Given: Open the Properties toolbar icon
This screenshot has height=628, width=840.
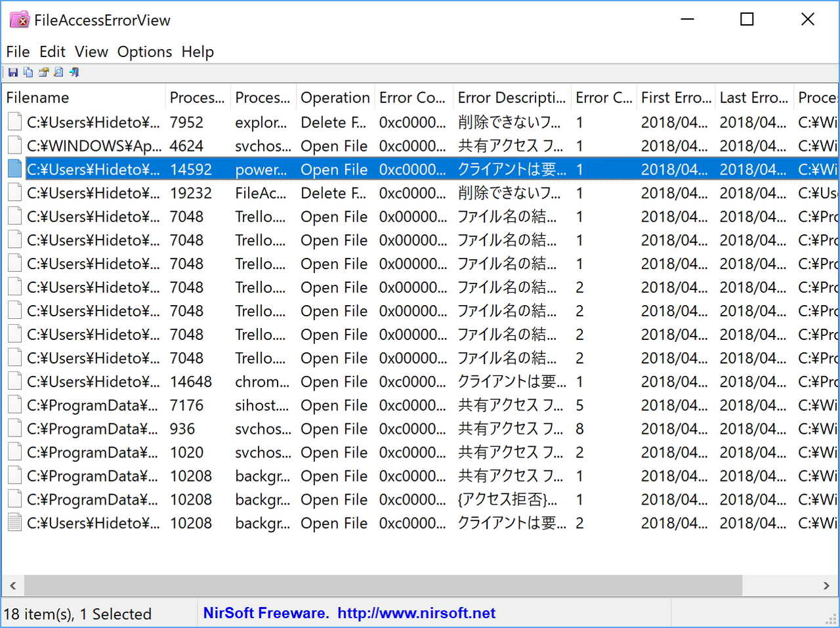Looking at the screenshot, I should coord(43,72).
